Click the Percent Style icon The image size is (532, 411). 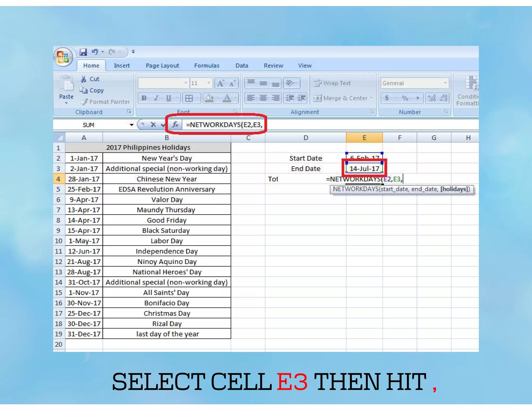point(405,98)
